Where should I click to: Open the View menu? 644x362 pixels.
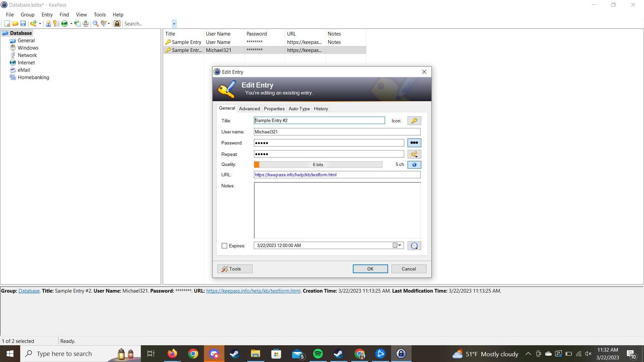click(81, 15)
